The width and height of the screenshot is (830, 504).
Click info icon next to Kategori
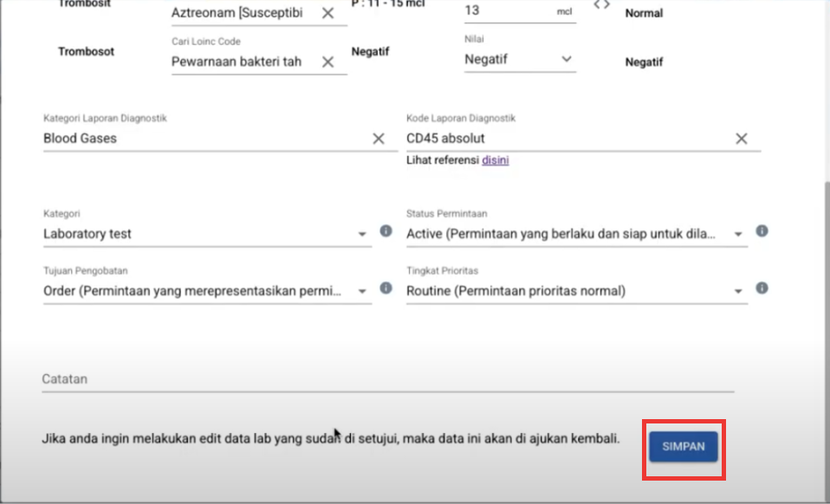[x=386, y=232]
